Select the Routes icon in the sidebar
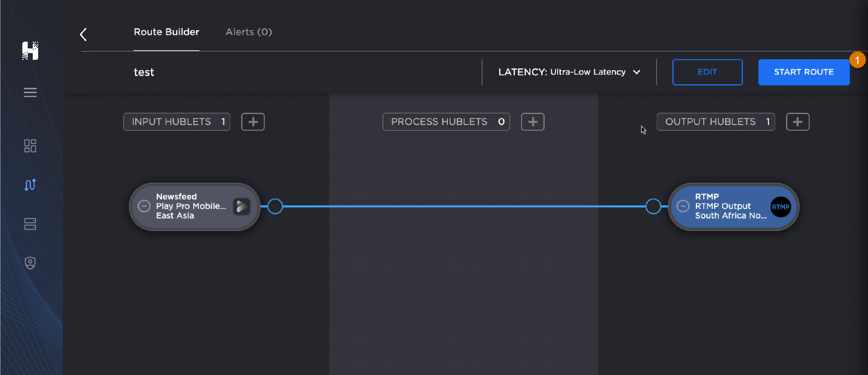The height and width of the screenshot is (375, 868). pos(30,185)
